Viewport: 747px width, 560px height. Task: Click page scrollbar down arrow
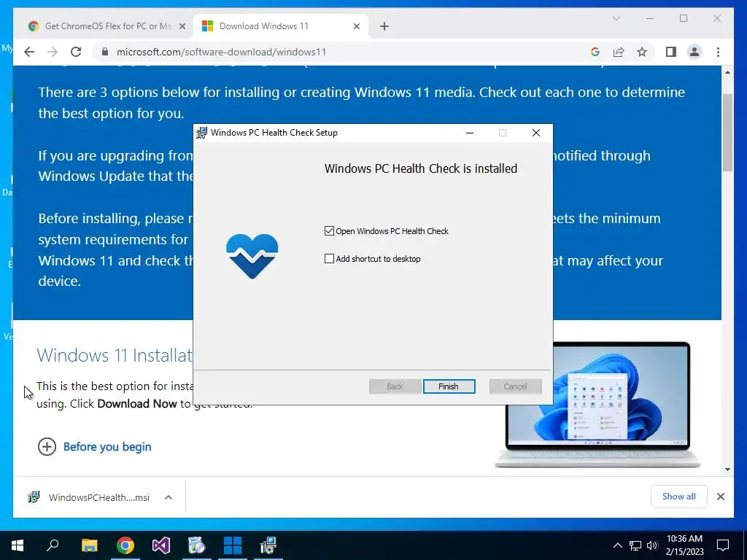click(727, 470)
